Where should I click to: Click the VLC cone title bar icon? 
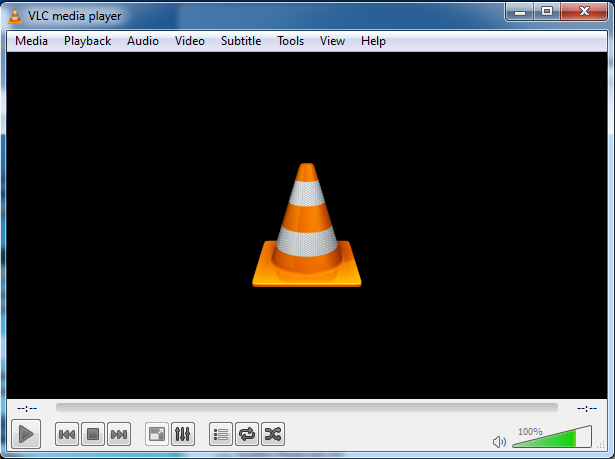coord(15,16)
